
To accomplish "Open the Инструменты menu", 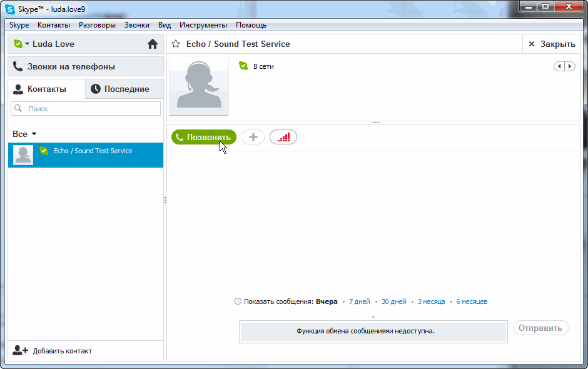I will click(x=203, y=25).
